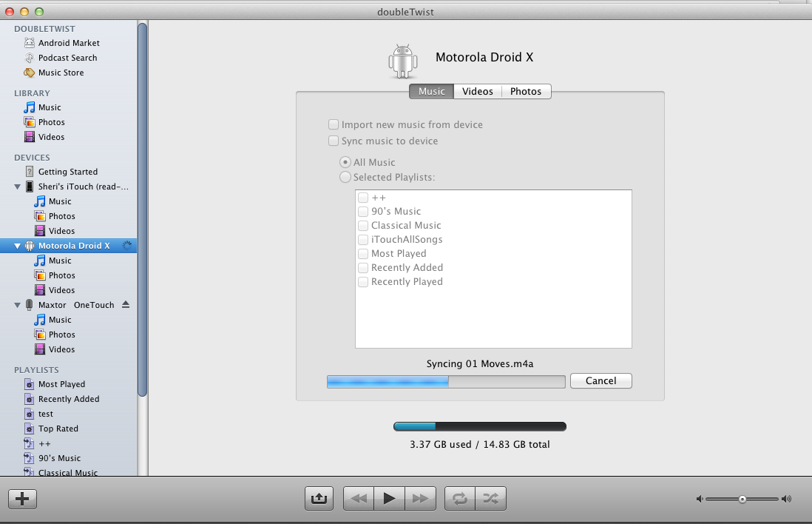
Task: Switch to the Music tab
Action: 431,91
